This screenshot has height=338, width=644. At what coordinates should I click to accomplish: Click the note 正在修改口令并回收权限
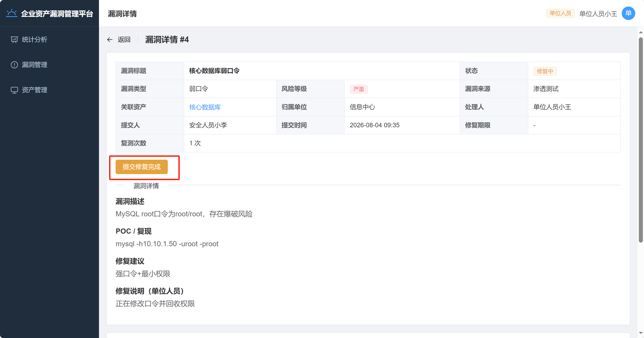[x=155, y=304]
